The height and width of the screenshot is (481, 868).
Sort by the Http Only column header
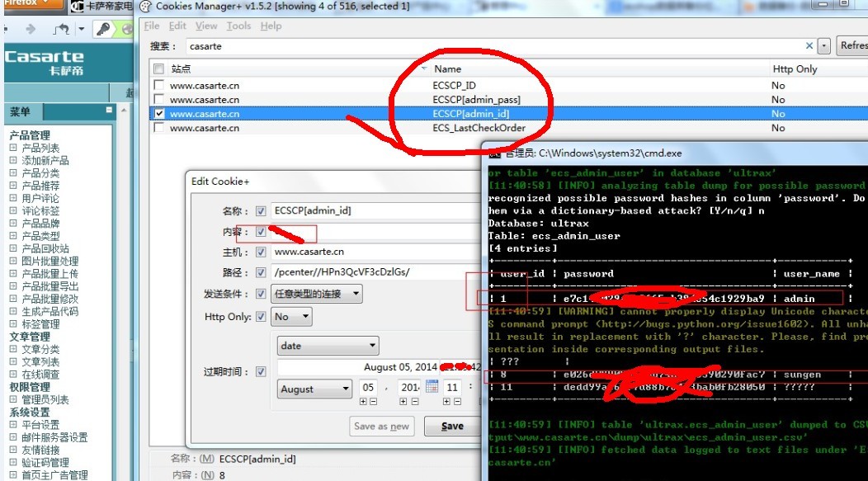(x=795, y=68)
